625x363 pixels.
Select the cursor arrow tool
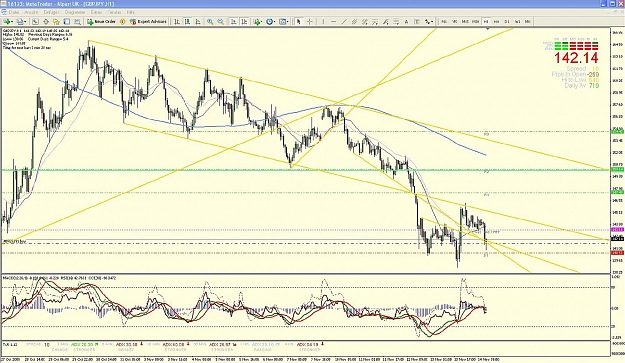tap(299, 22)
